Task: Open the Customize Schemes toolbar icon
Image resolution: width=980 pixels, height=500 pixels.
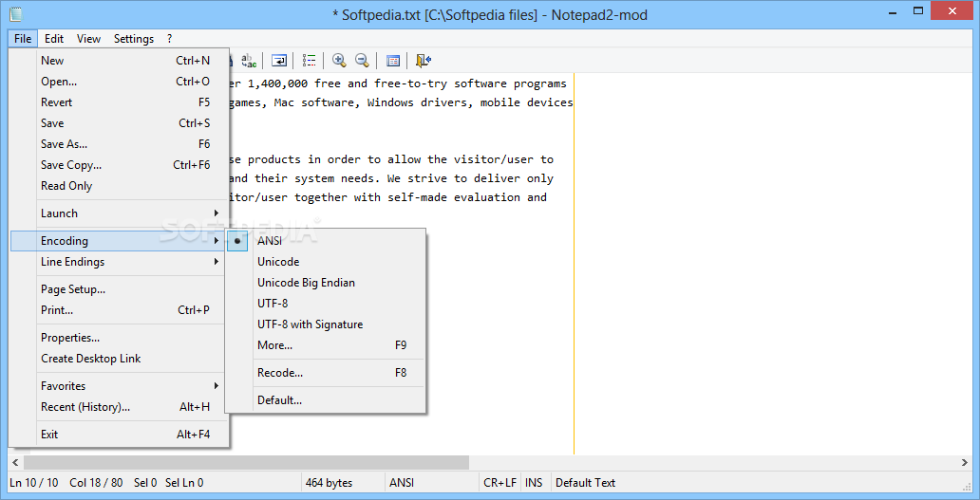Action: point(392,60)
